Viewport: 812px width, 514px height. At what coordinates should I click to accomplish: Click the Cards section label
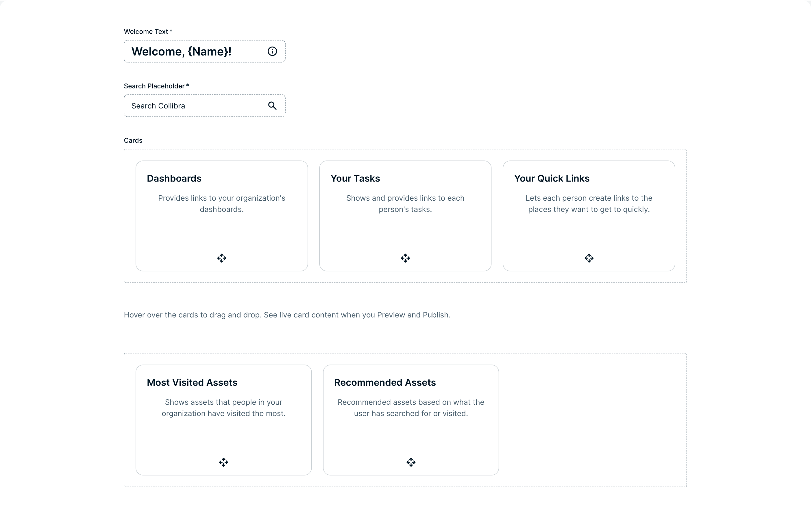(x=133, y=140)
